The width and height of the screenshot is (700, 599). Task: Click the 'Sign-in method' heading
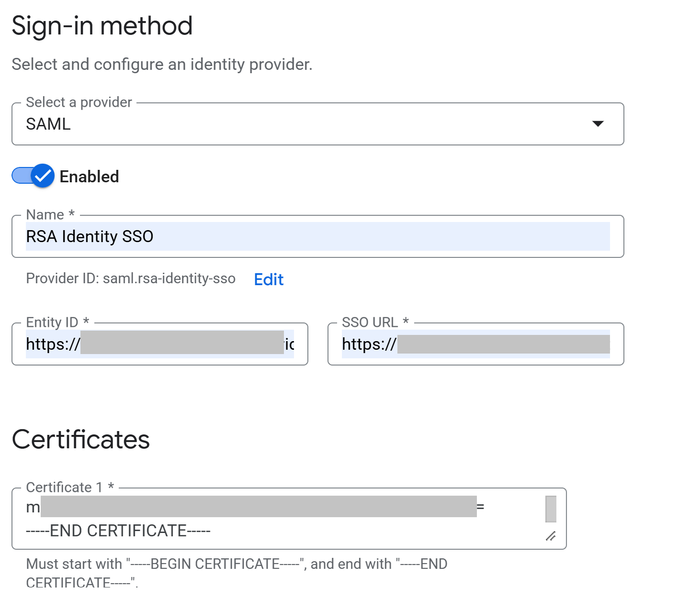pyautogui.click(x=102, y=26)
